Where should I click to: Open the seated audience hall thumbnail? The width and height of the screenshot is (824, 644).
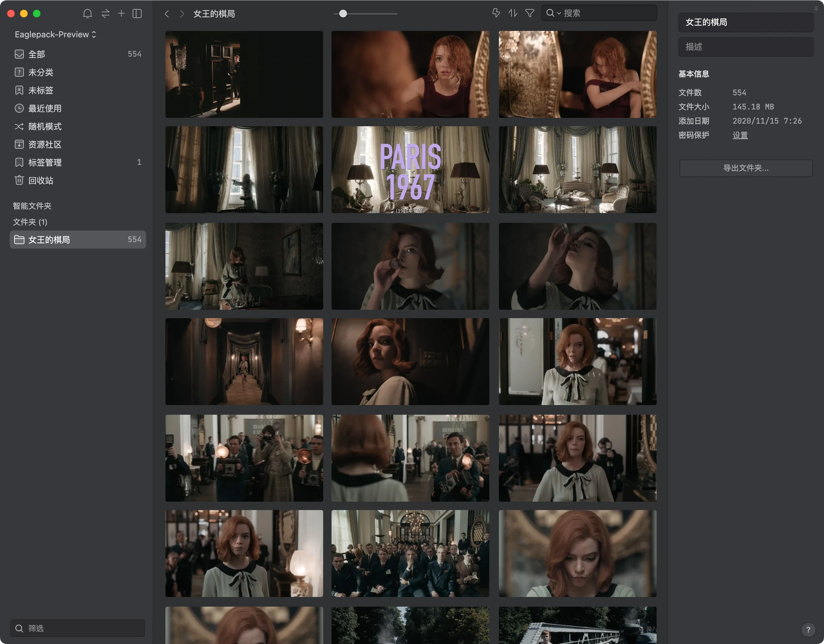[410, 554]
